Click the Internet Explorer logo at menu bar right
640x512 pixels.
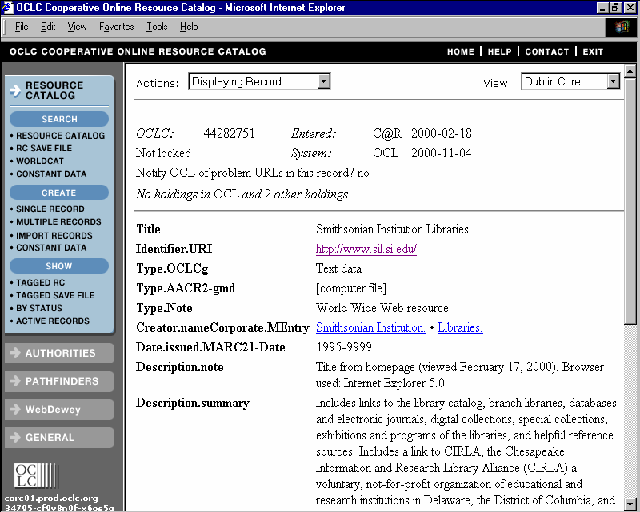point(626,26)
